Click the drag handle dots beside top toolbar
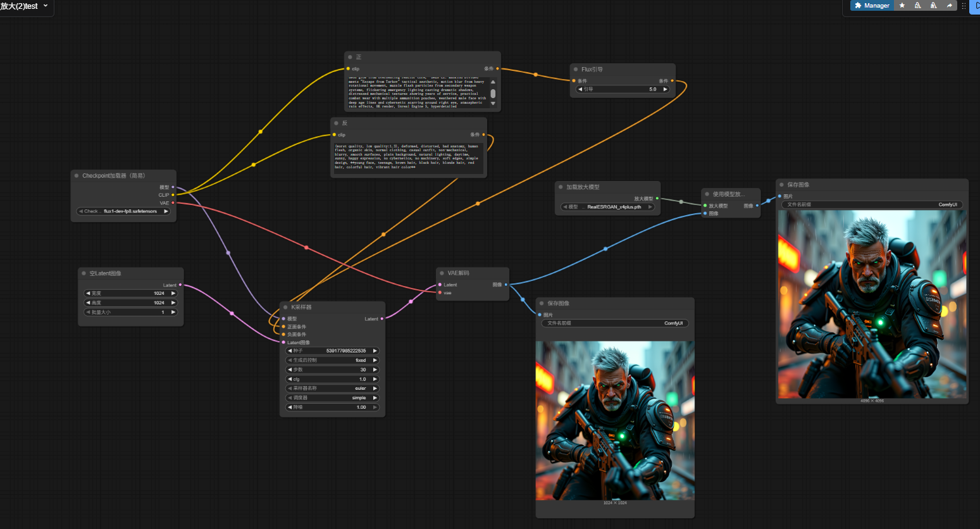 point(964,6)
